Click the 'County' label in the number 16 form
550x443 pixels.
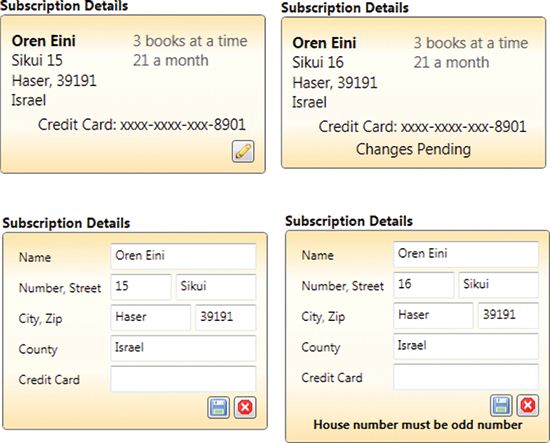click(x=321, y=347)
